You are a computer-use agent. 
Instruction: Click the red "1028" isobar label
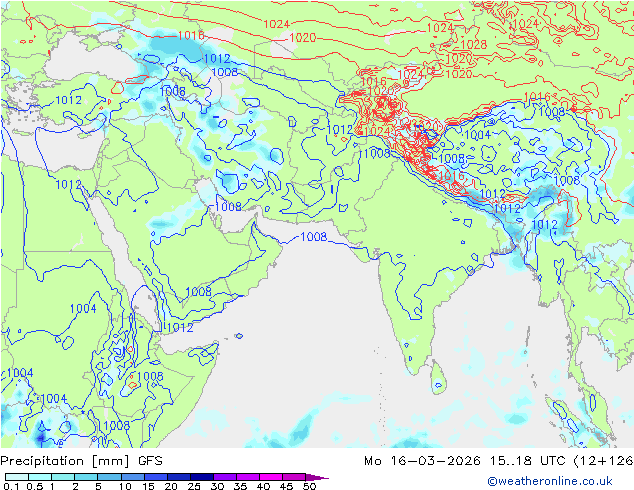coord(473,44)
